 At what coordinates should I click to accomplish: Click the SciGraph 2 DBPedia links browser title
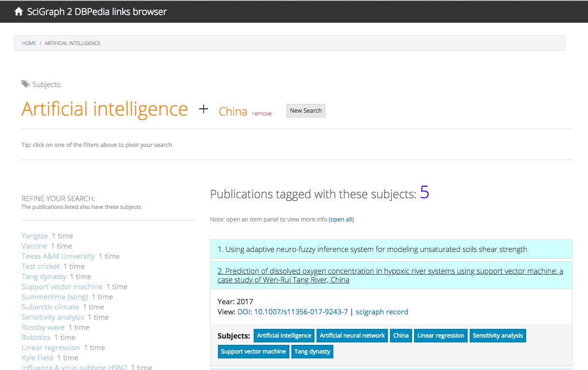pyautogui.click(x=97, y=12)
